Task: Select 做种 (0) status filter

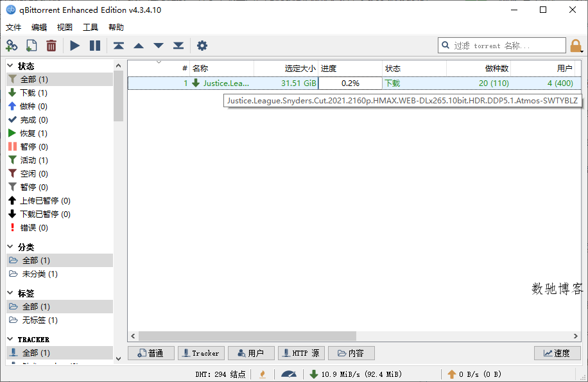Action: [x=60, y=106]
